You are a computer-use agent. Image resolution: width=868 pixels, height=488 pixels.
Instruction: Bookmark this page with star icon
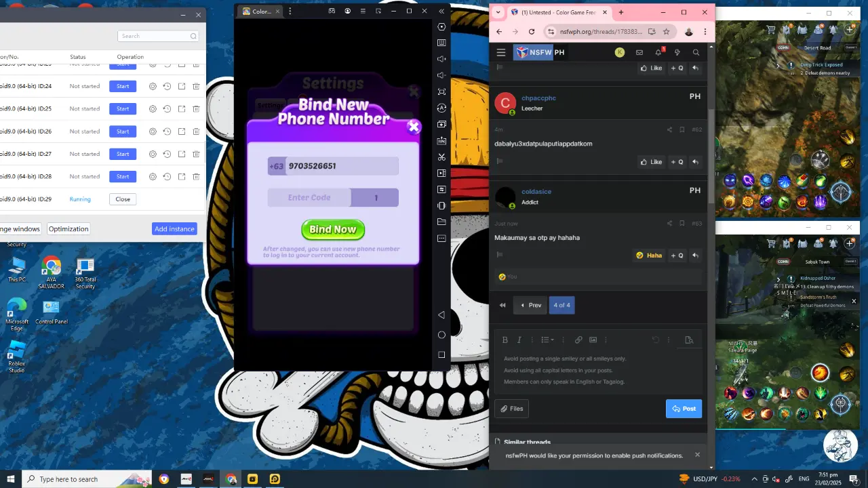667,31
